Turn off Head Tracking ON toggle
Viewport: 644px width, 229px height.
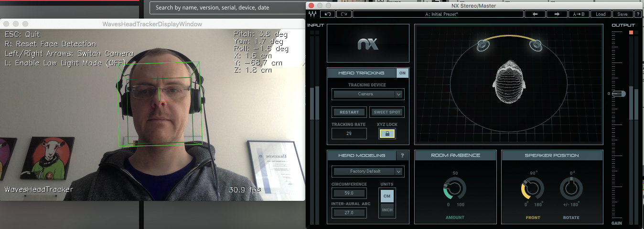point(402,73)
